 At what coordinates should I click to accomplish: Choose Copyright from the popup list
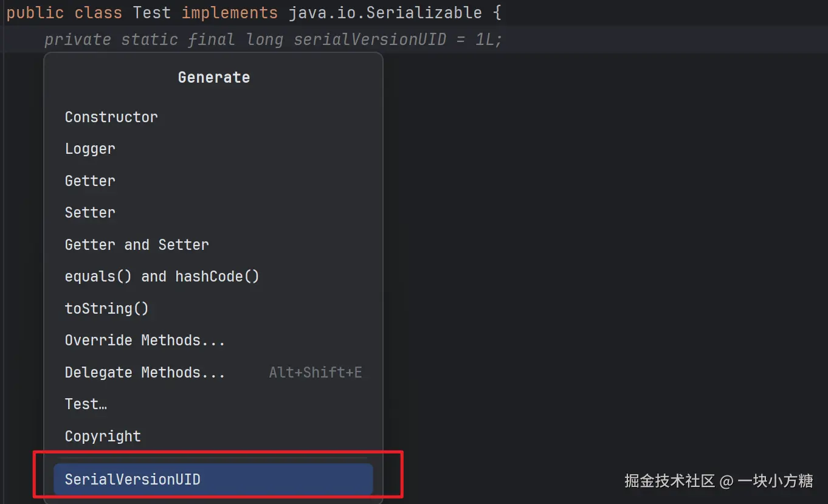(x=103, y=436)
